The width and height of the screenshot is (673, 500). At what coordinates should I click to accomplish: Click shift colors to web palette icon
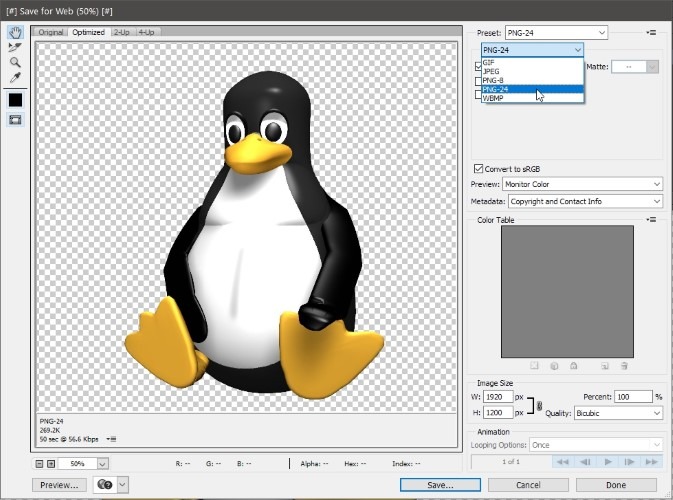click(x=554, y=366)
